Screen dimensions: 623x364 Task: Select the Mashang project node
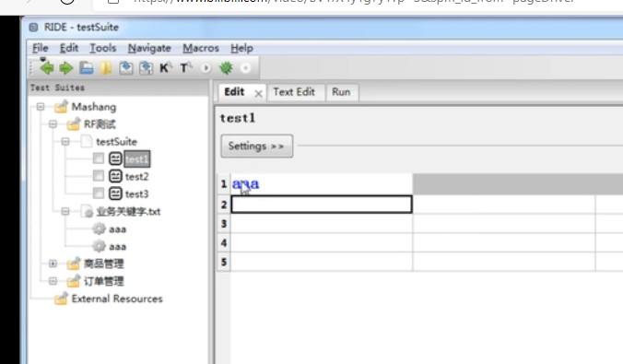pyautogui.click(x=94, y=107)
